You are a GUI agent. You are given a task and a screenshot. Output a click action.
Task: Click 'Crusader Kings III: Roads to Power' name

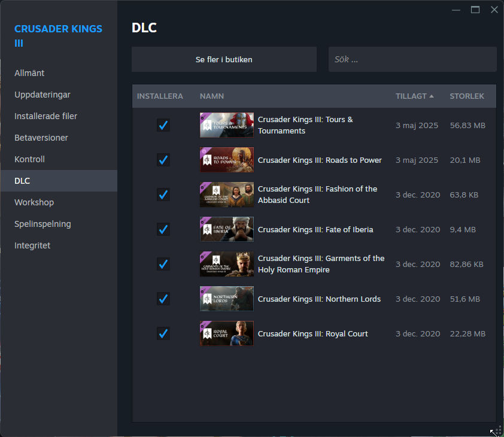tap(320, 160)
